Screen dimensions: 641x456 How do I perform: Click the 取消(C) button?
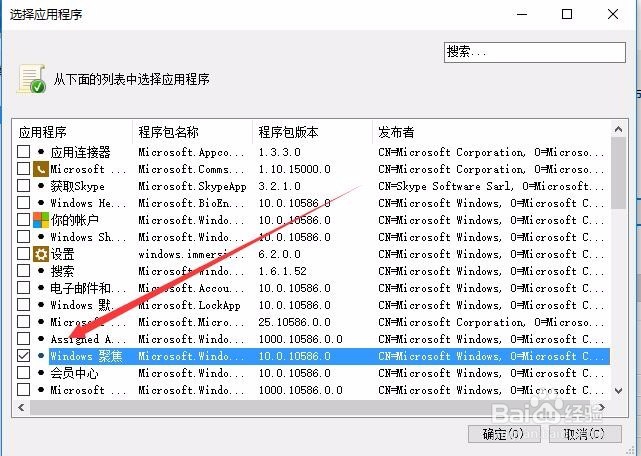click(x=585, y=434)
